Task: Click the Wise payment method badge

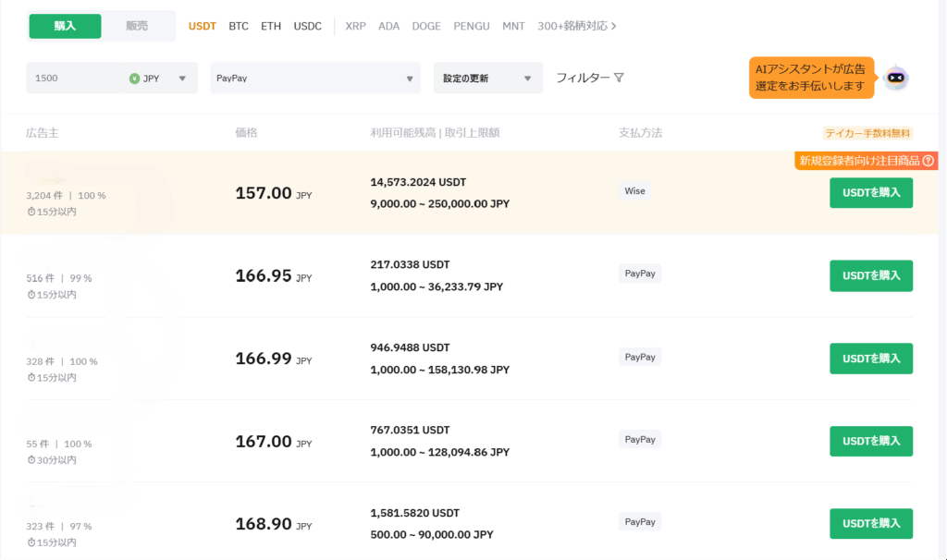Action: [x=634, y=191]
